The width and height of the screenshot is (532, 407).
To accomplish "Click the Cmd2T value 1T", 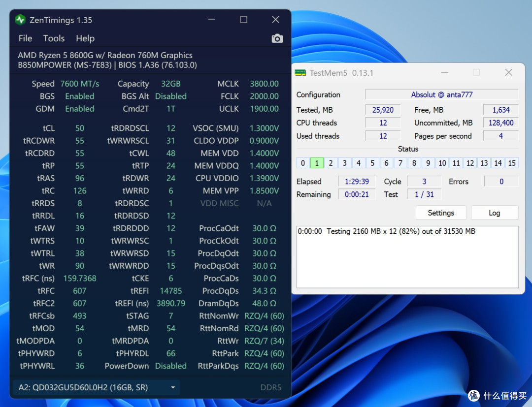I will tap(170, 109).
